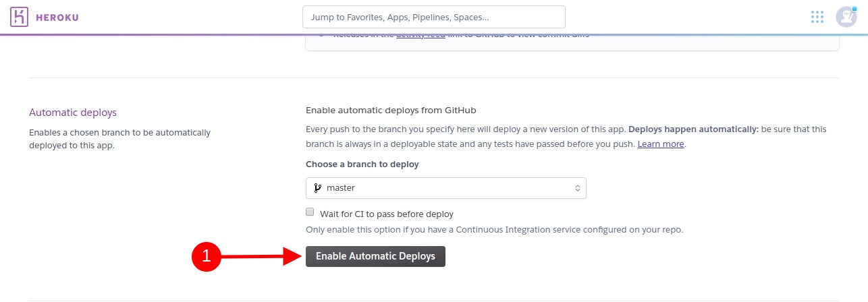Viewport: 868px width, 302px height.
Task: Open the Learn more link
Action: point(661,144)
